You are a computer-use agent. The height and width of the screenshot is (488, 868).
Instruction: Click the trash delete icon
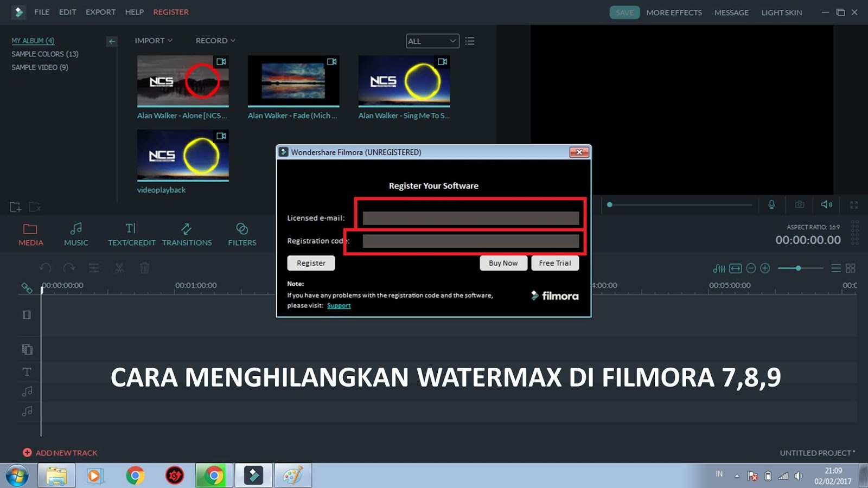[x=144, y=268]
